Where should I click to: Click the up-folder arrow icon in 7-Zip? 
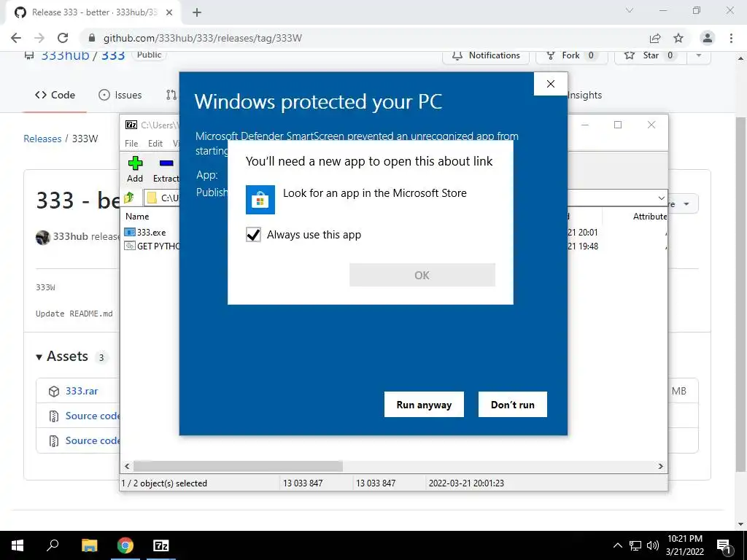pyautogui.click(x=129, y=197)
